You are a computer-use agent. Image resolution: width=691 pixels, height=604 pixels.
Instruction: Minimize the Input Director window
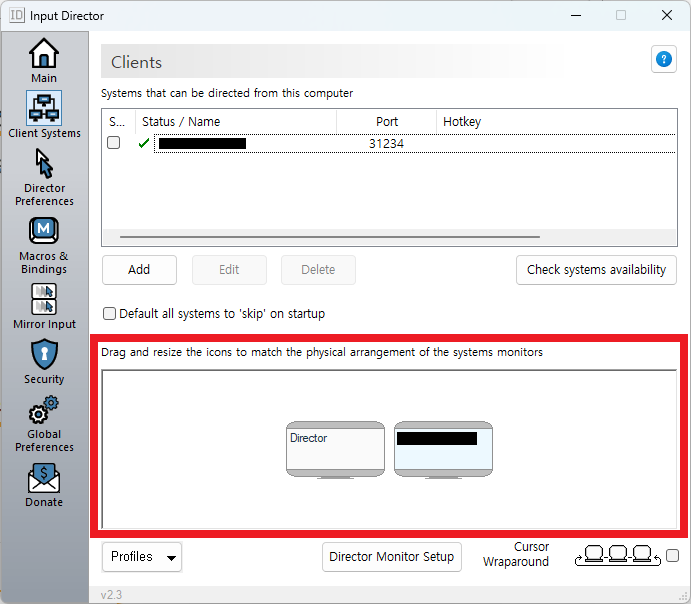pos(576,15)
